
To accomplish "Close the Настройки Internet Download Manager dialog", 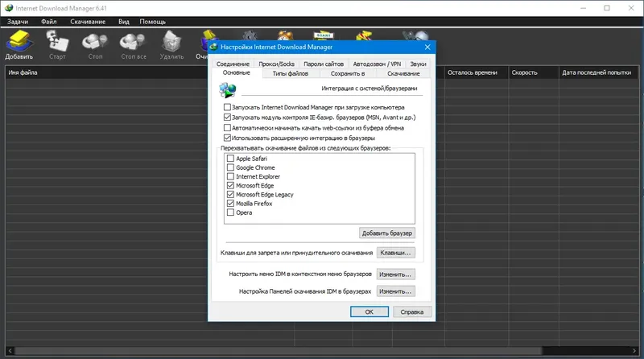I will click(x=427, y=47).
